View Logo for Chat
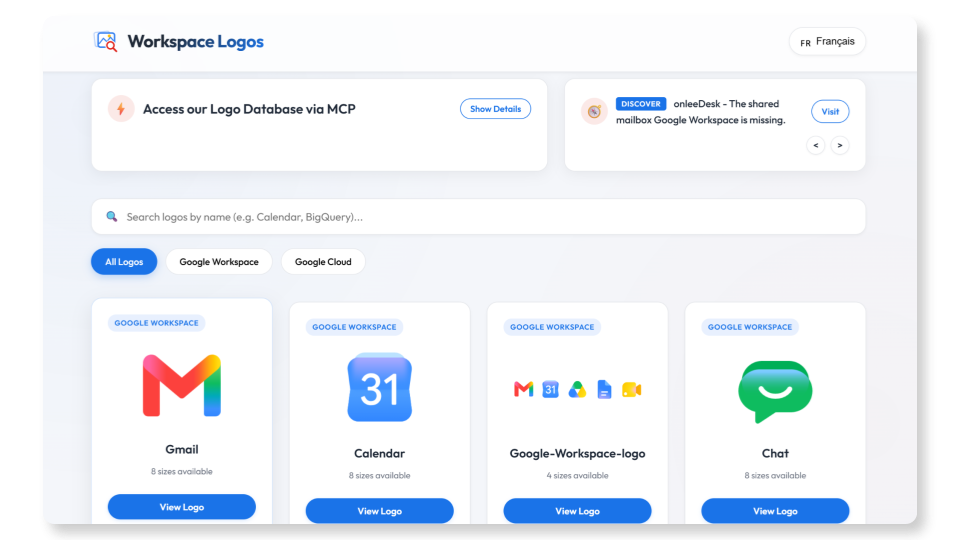The width and height of the screenshot is (960, 540). 775,511
